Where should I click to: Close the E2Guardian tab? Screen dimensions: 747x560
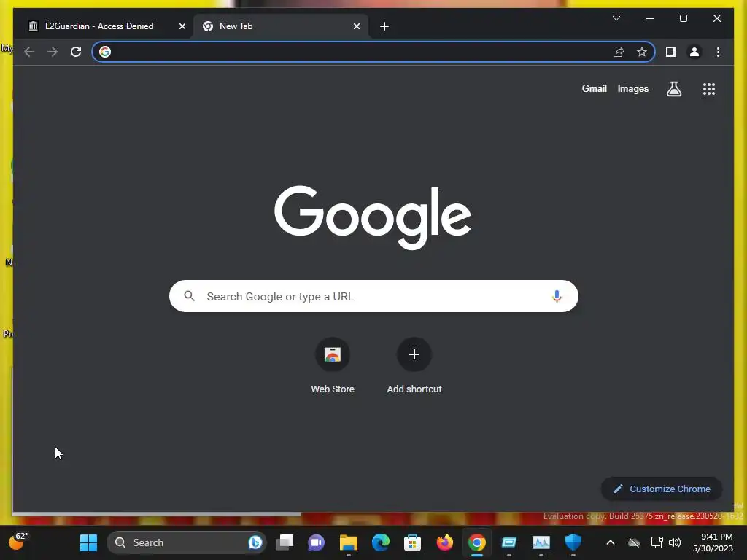[182, 27]
